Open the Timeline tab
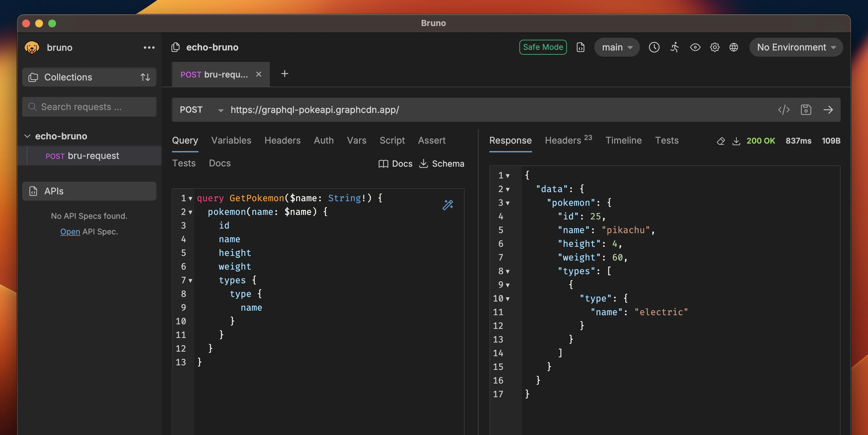The height and width of the screenshot is (435, 868). [623, 140]
